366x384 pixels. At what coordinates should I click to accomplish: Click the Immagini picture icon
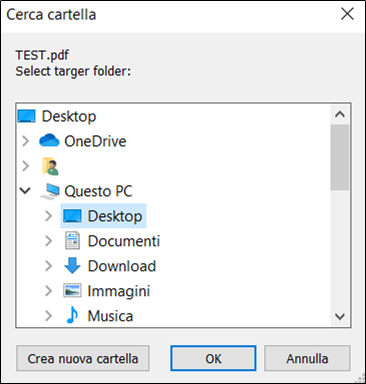pyautogui.click(x=72, y=290)
